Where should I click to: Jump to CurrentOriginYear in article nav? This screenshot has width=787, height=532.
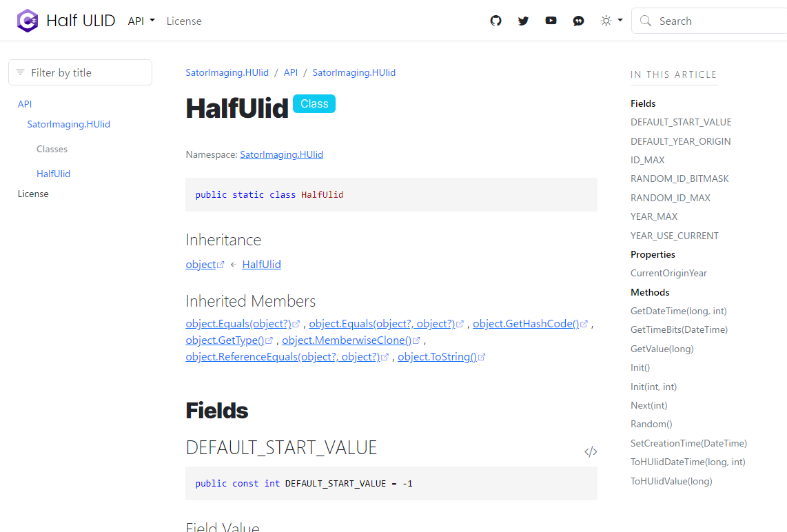click(x=668, y=273)
